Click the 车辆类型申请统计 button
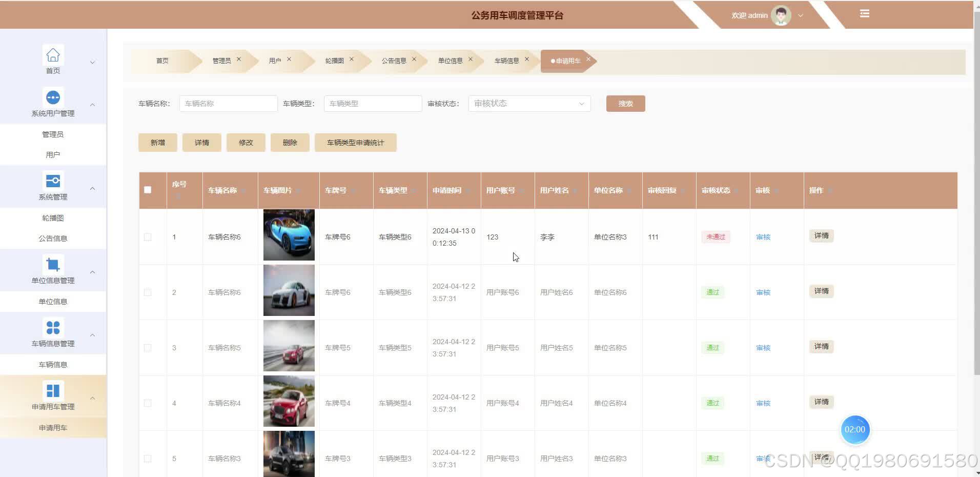The width and height of the screenshot is (980, 477). coord(355,142)
